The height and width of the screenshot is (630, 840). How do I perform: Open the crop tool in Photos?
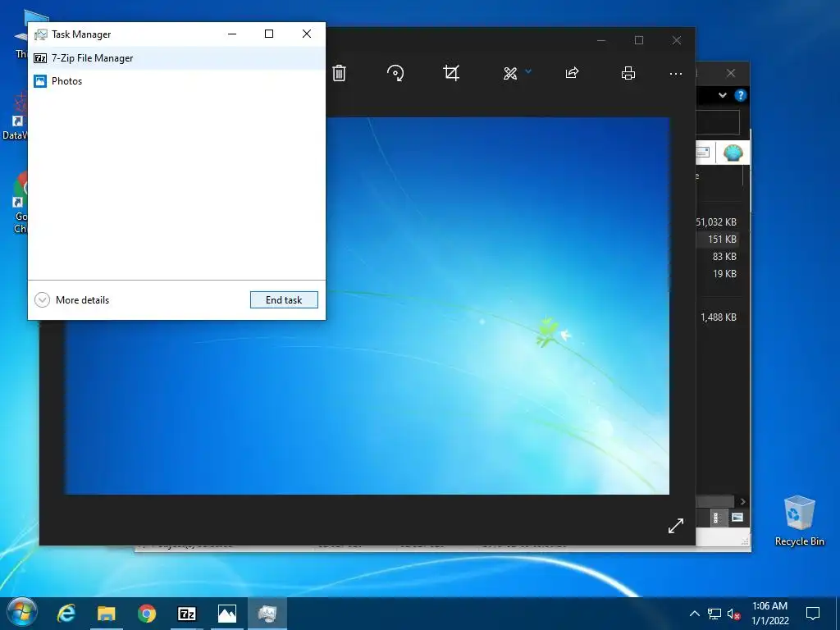(x=451, y=73)
